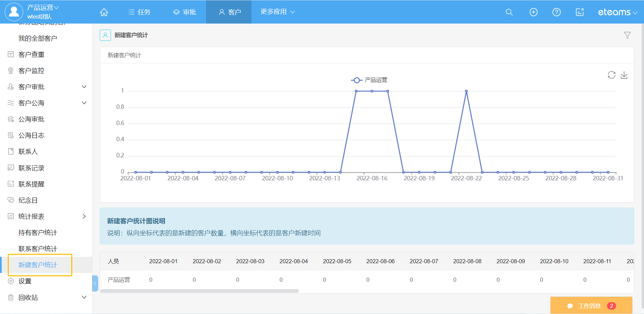The image size is (644, 314).
Task: Click the filter funnel icon
Action: tap(627, 35)
